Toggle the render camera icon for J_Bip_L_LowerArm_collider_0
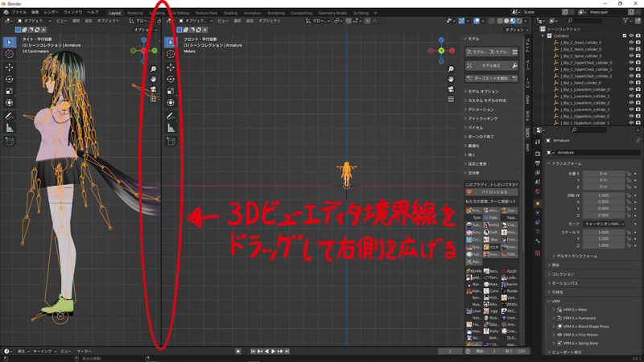This screenshot has height=362, width=644. coord(638,89)
